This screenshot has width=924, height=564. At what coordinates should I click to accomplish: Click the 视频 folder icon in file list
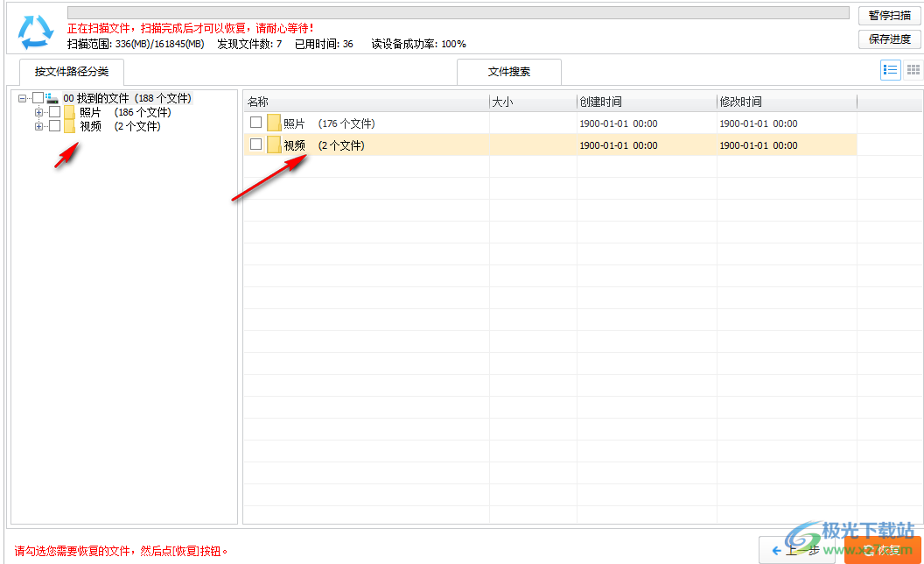274,145
